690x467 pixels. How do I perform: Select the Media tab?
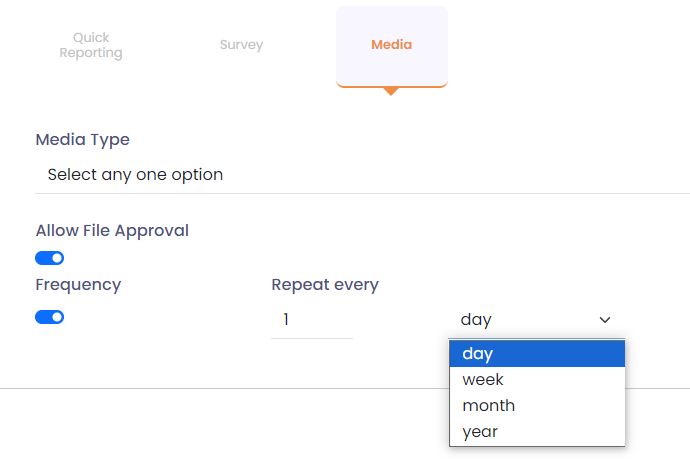(391, 45)
